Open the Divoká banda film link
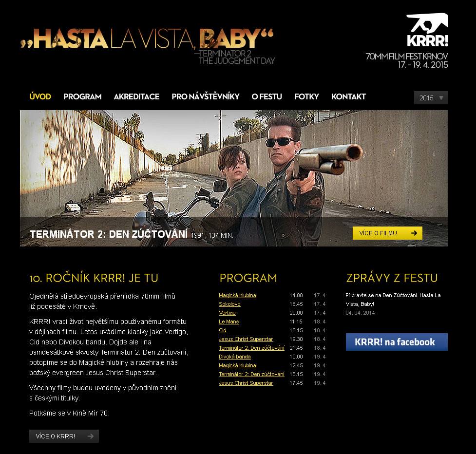The width and height of the screenshot is (476, 454). pyautogui.click(x=235, y=357)
